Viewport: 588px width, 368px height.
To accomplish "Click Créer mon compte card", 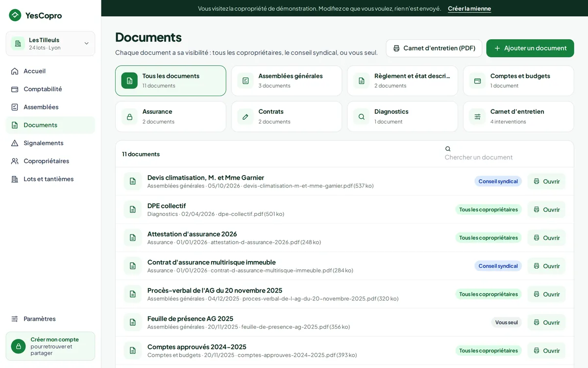I will click(x=50, y=346).
